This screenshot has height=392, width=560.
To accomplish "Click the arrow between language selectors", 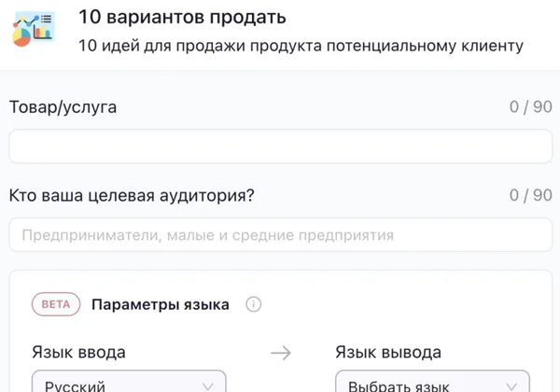I will 280,353.
